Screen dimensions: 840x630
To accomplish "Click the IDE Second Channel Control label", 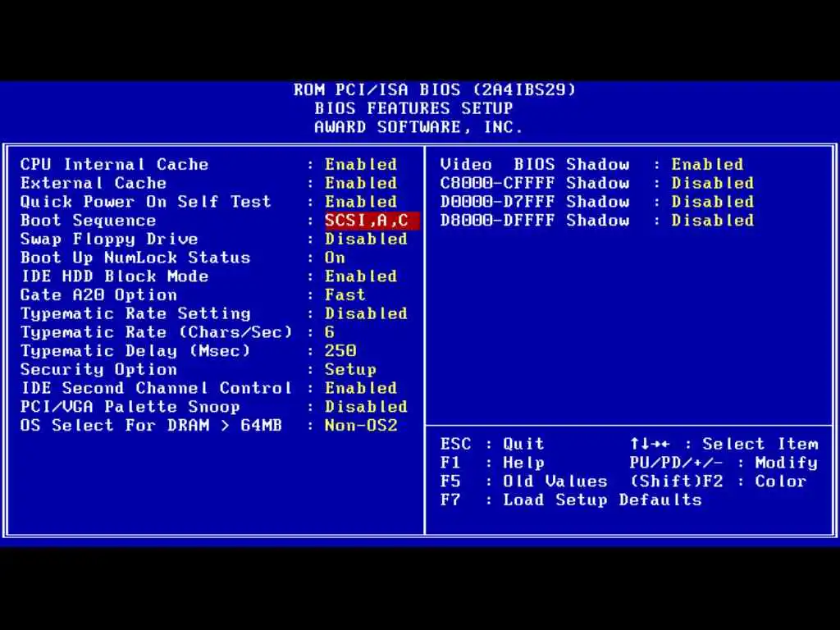I will click(156, 388).
